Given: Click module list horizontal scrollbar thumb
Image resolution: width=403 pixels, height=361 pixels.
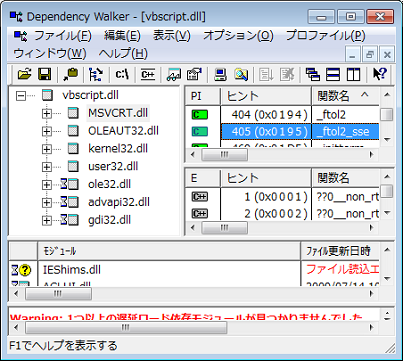Looking at the screenshot, I should (x=58, y=294).
